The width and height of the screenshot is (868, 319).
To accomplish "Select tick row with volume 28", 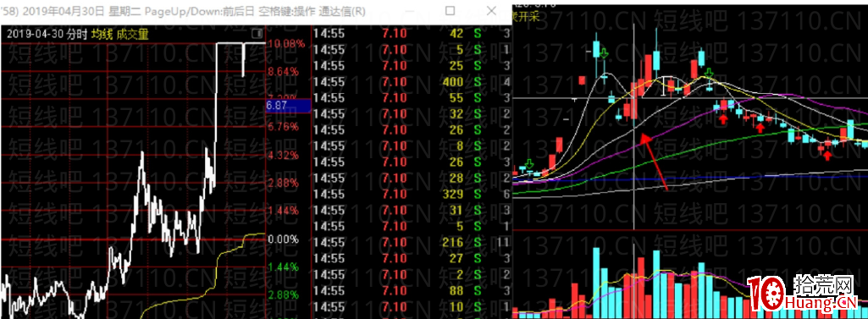I will (412, 178).
